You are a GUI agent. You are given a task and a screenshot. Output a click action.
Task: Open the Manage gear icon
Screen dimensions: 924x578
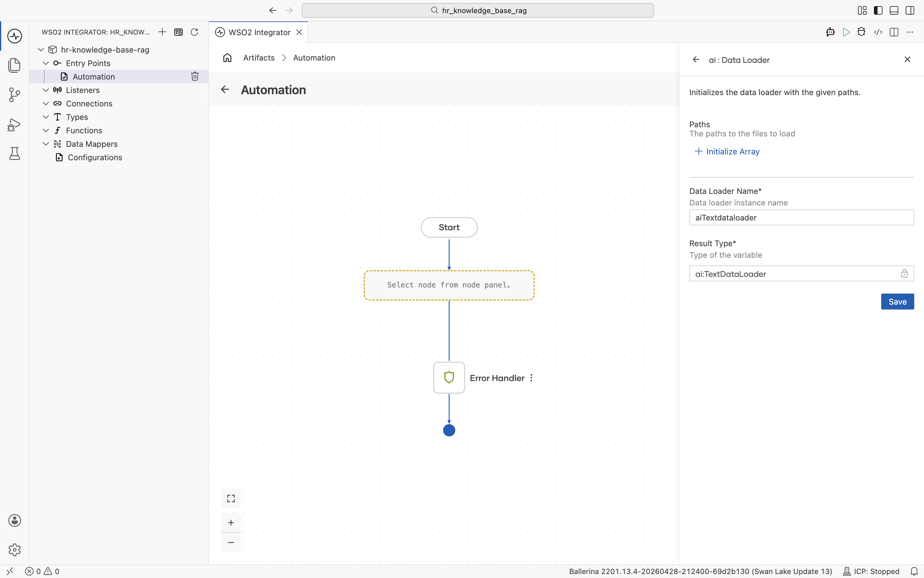click(14, 550)
